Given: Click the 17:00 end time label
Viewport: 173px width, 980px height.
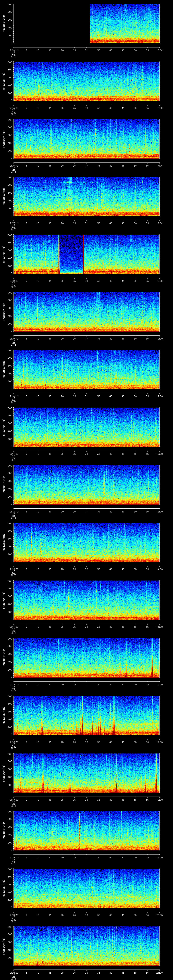Looking at the screenshot, I should pyautogui.click(x=160, y=742).
